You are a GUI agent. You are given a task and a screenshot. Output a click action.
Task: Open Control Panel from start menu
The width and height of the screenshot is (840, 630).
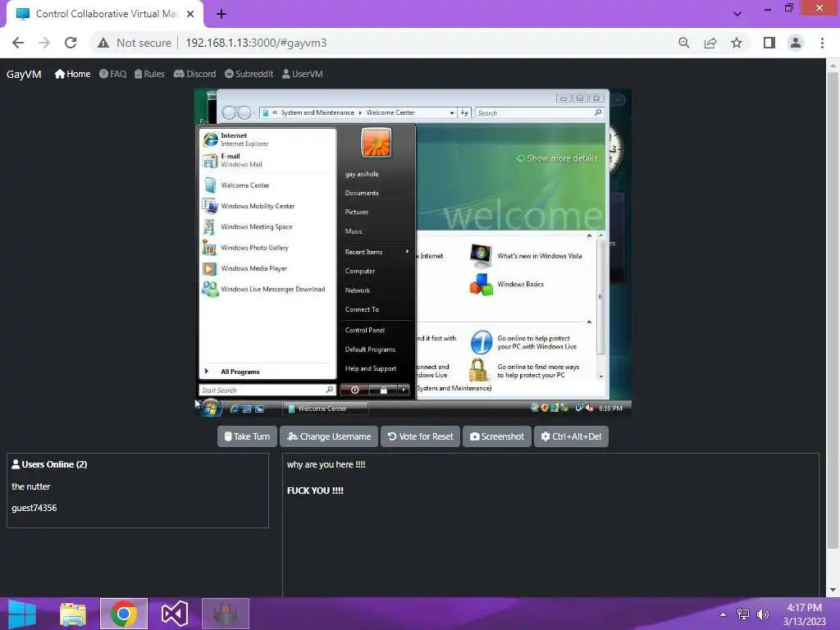365,330
